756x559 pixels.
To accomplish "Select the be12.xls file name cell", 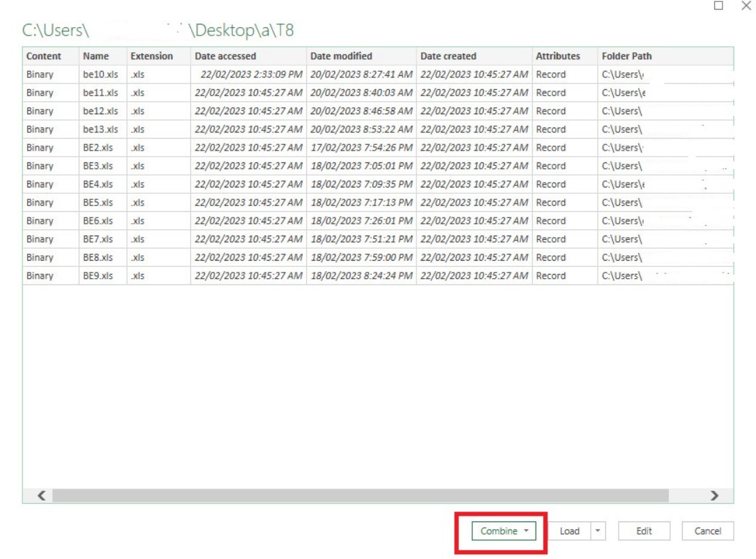I will pyautogui.click(x=103, y=111).
